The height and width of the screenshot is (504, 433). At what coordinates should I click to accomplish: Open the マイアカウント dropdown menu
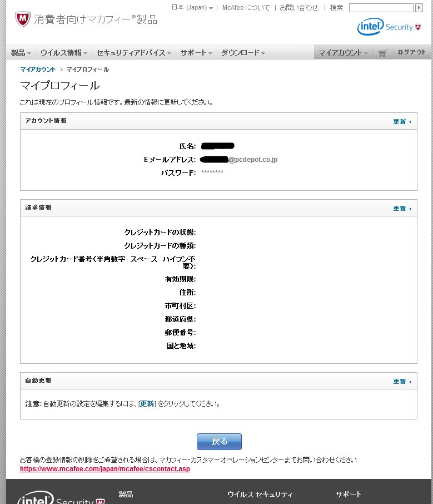pos(343,53)
